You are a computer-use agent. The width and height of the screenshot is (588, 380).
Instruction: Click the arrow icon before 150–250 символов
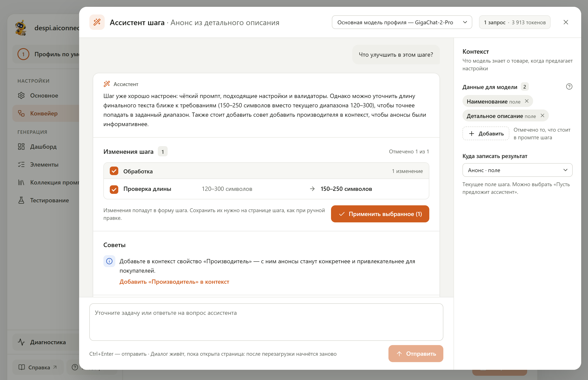[x=312, y=189]
